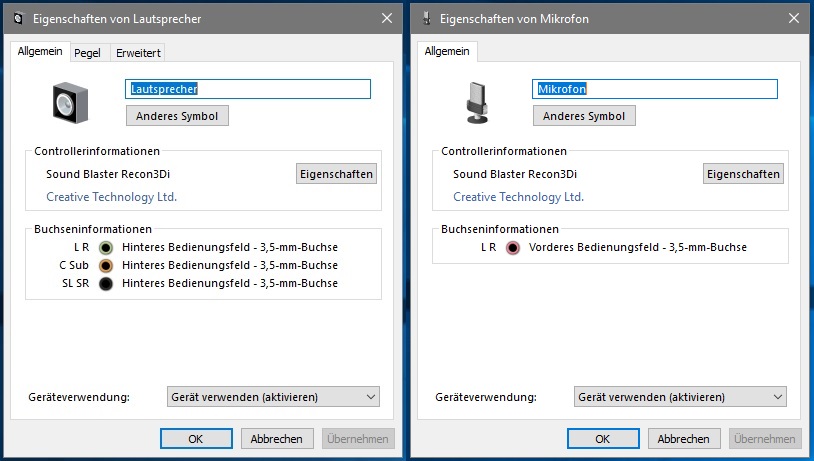
Task: Switch to the Erweitert tab
Action: 138,53
